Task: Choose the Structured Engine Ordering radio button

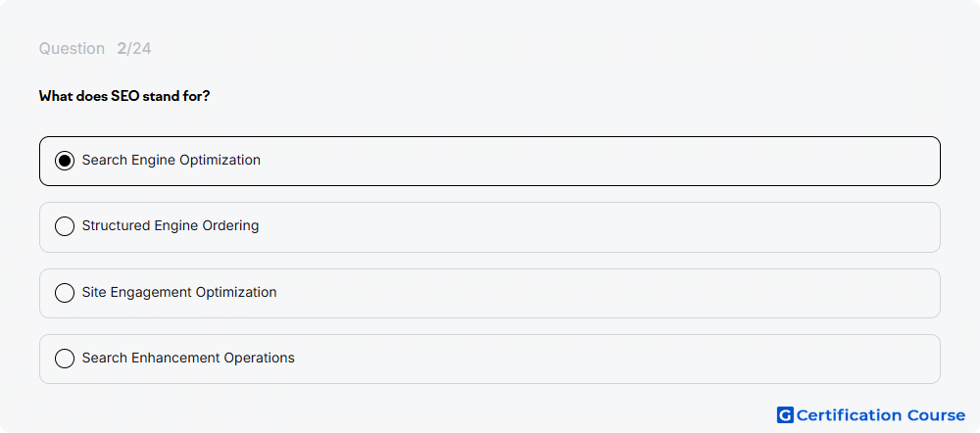Action: [65, 226]
